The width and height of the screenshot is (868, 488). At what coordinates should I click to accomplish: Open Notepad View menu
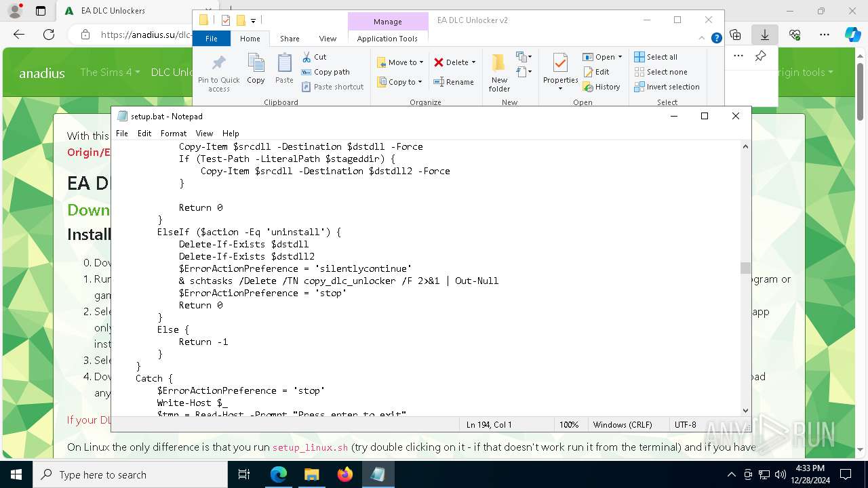[204, 134]
